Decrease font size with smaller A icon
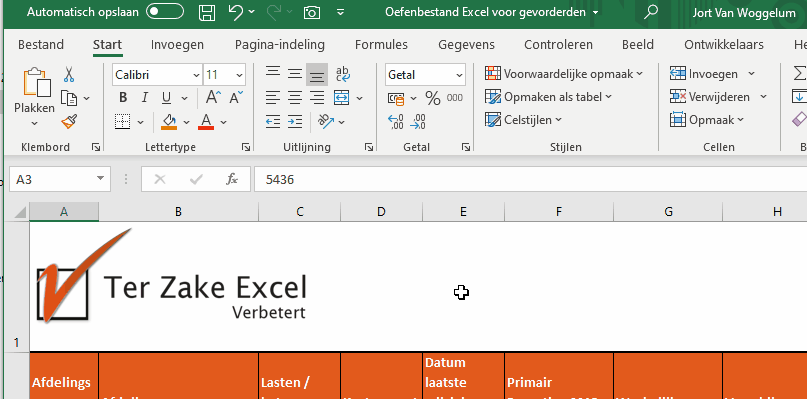This screenshot has width=807, height=399. pos(236,97)
